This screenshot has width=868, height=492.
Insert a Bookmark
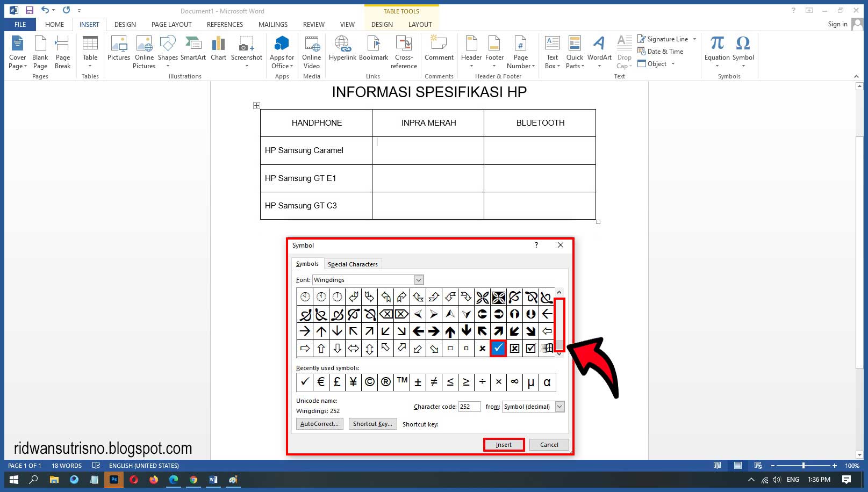click(x=374, y=48)
